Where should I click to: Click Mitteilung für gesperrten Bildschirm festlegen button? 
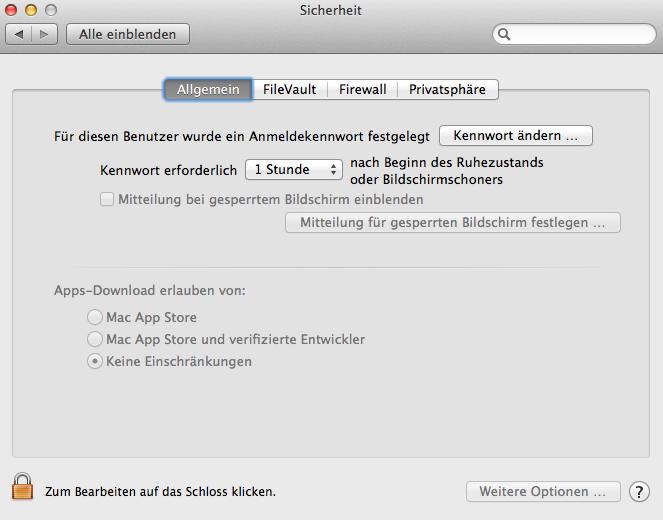(x=453, y=222)
